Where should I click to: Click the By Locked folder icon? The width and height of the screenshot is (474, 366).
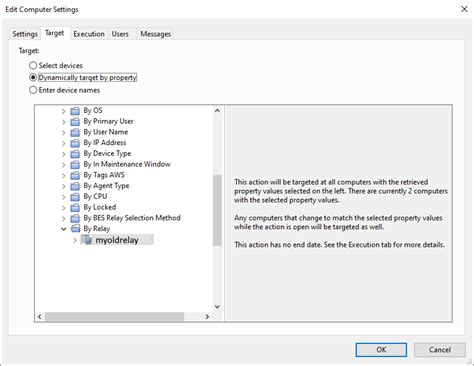pyautogui.click(x=75, y=207)
